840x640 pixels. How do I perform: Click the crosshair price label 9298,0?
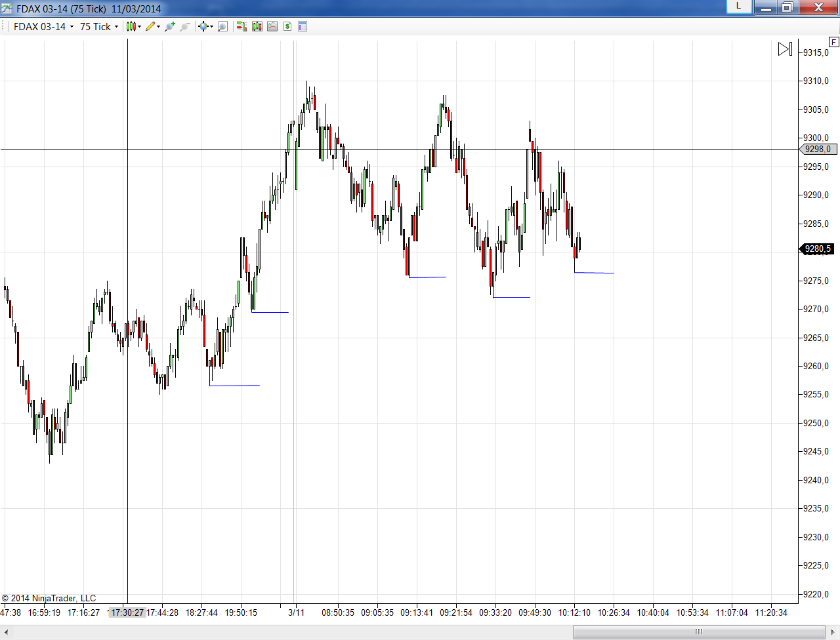(818, 150)
